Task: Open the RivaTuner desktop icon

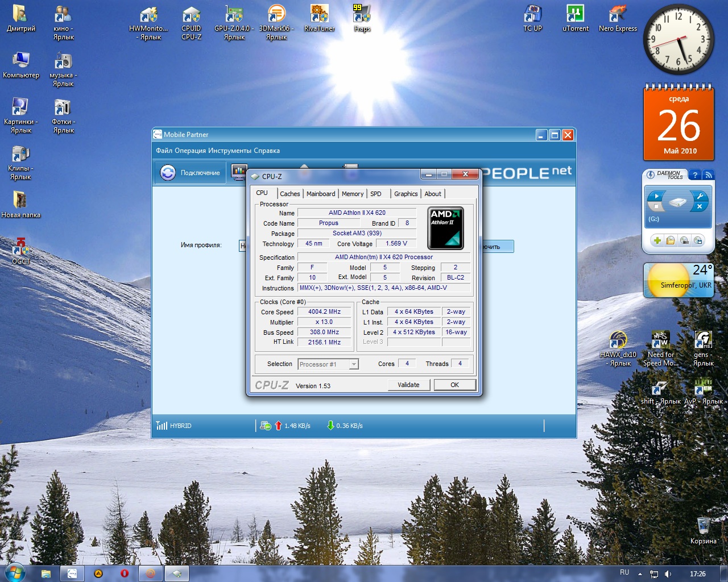Action: pos(319,18)
